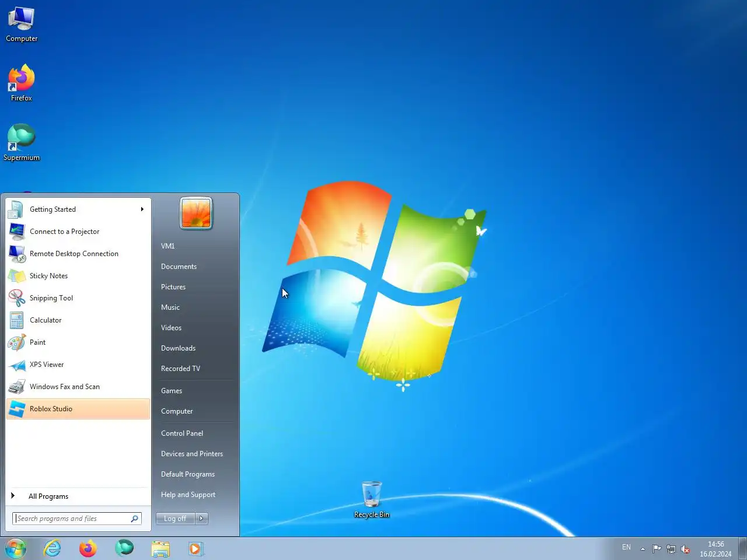Open Windows Explorer from the taskbar

[x=160, y=548]
